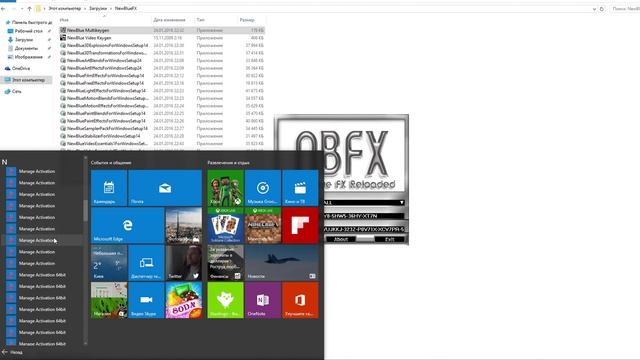This screenshot has height=360, width=640.
Task: Click the Explorer search box
Action: pos(624,9)
